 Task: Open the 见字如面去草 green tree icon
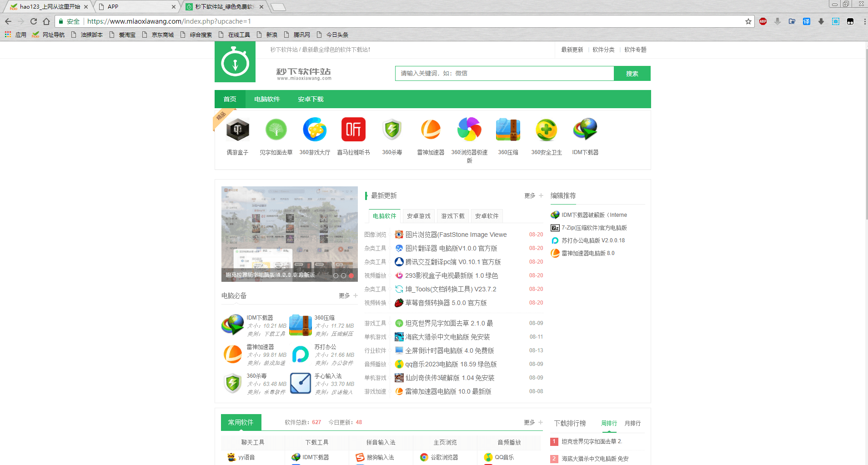click(276, 130)
